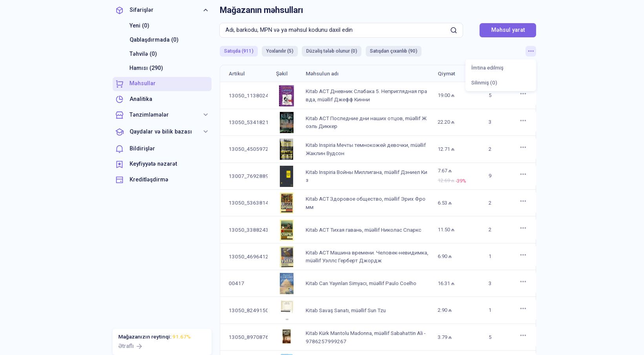The image size is (644, 355).
Task: Click the Məhsullar cart icon
Action: 120,84
